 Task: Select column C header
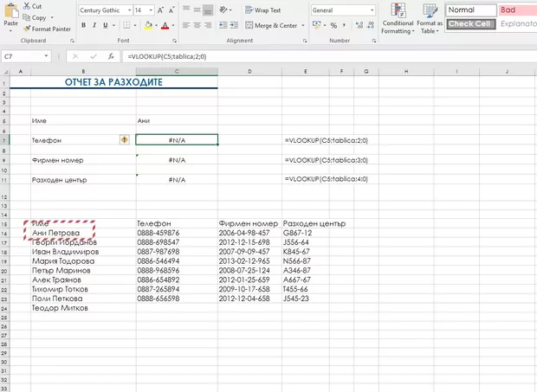(x=177, y=71)
